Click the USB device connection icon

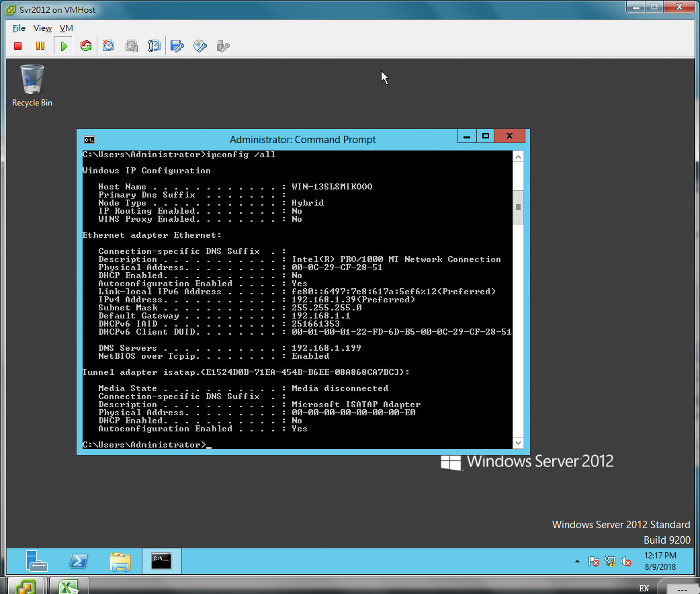pos(223,46)
